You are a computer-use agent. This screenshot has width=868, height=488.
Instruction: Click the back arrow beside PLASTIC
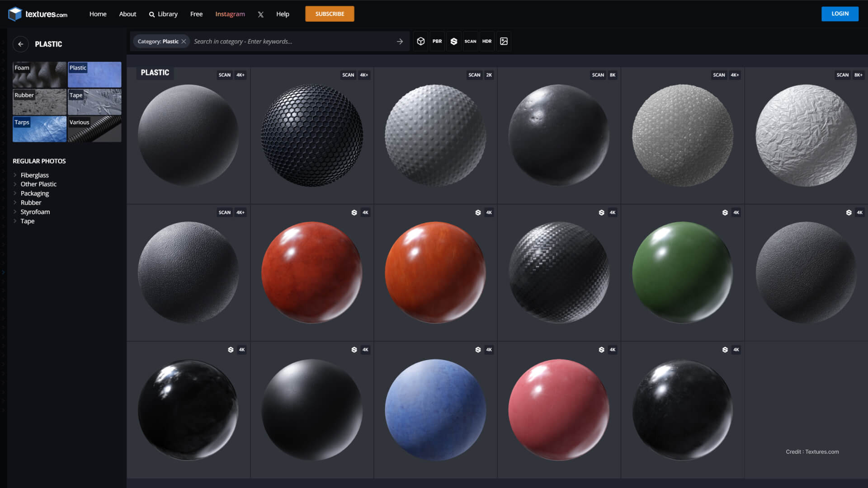pos(20,44)
